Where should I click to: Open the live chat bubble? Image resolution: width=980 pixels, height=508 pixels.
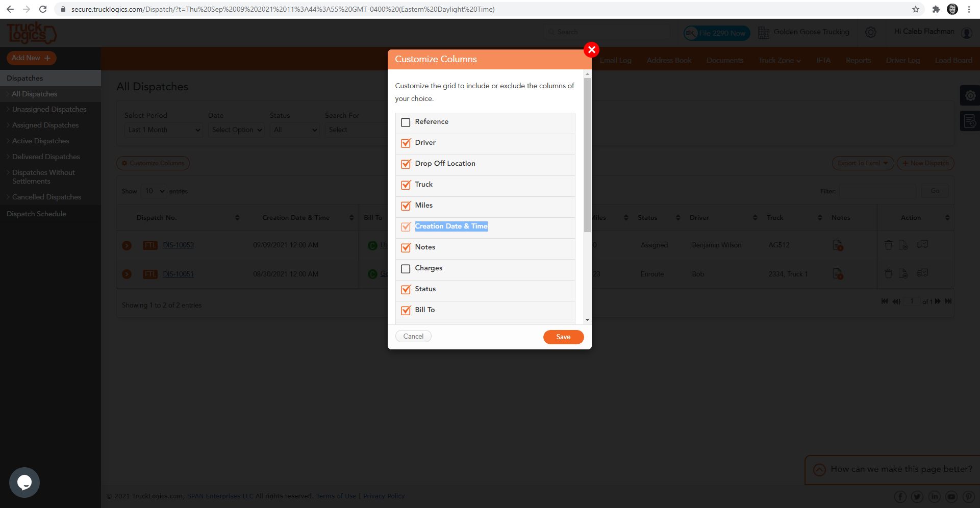point(24,482)
